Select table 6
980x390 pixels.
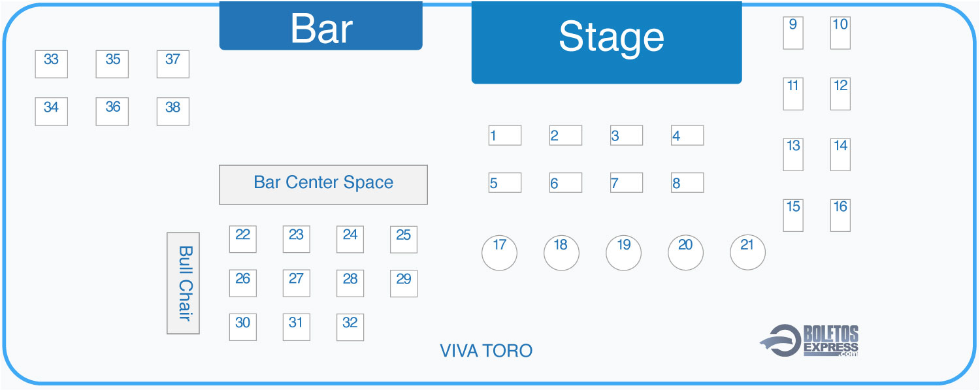pyautogui.click(x=566, y=182)
